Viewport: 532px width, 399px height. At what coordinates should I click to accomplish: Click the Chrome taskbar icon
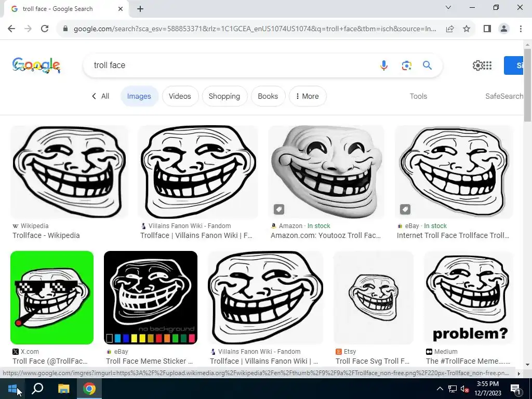89,389
